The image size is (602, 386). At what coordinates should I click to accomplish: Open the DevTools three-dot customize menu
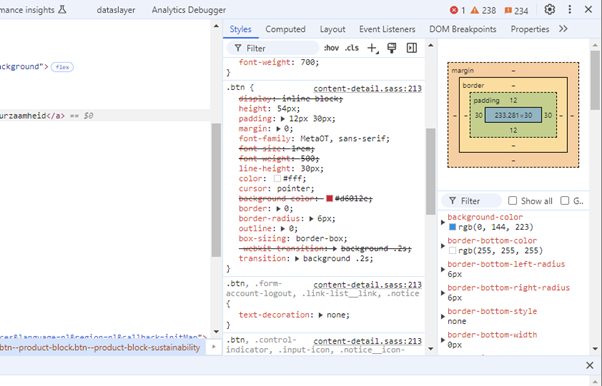tap(570, 10)
